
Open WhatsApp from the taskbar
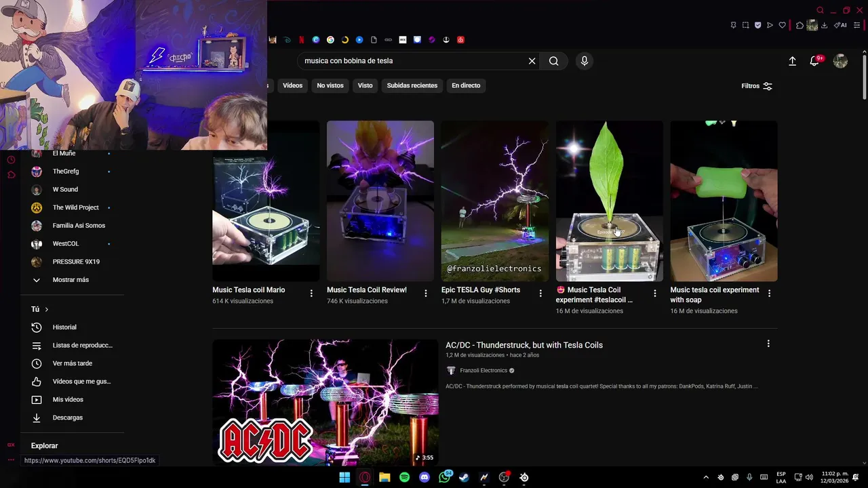pos(445,477)
